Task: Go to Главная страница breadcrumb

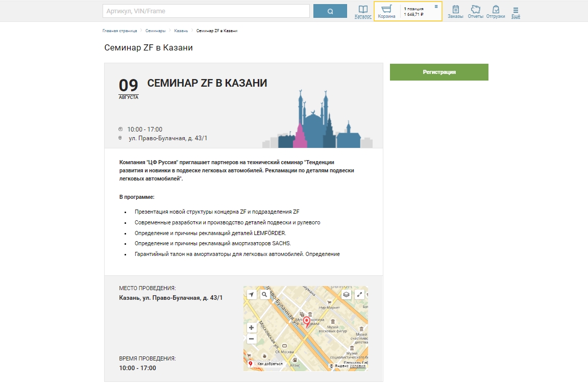Action: coord(119,31)
